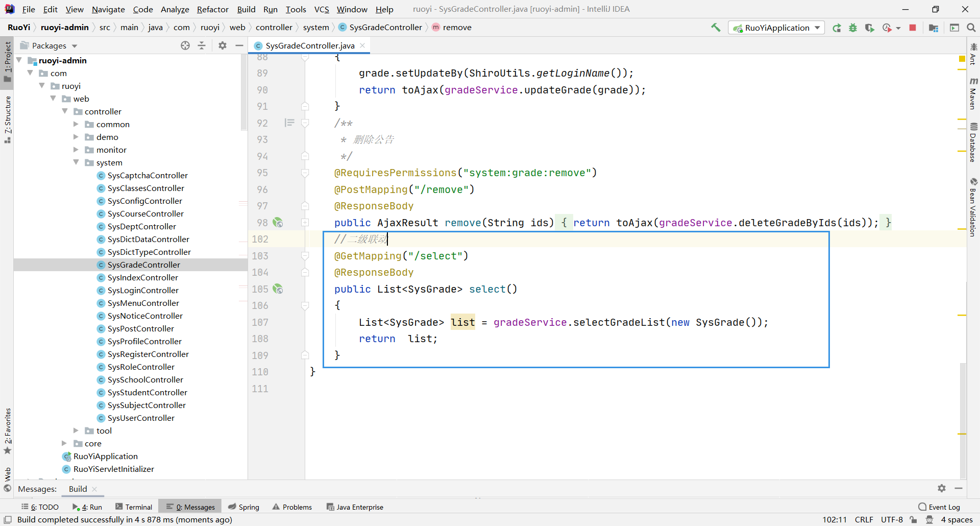Toggle tool window bars in status corner
Screen dimensions: 980x526
tap(8, 519)
